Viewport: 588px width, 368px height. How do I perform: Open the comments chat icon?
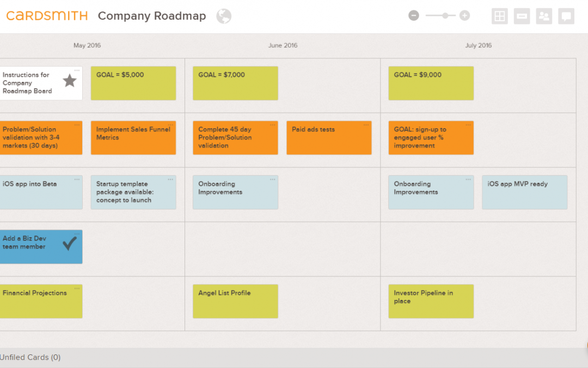[x=566, y=16]
